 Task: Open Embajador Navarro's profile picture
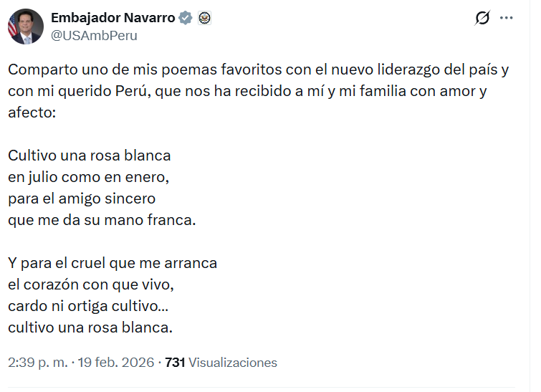click(24, 27)
